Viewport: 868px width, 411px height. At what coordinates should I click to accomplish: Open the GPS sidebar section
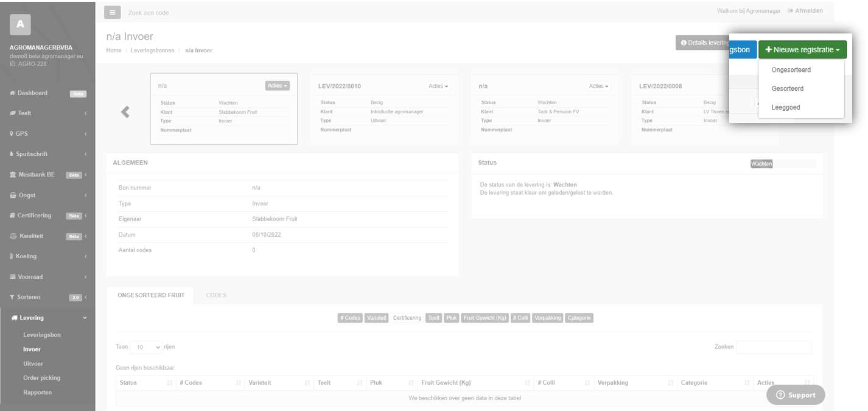(22, 133)
